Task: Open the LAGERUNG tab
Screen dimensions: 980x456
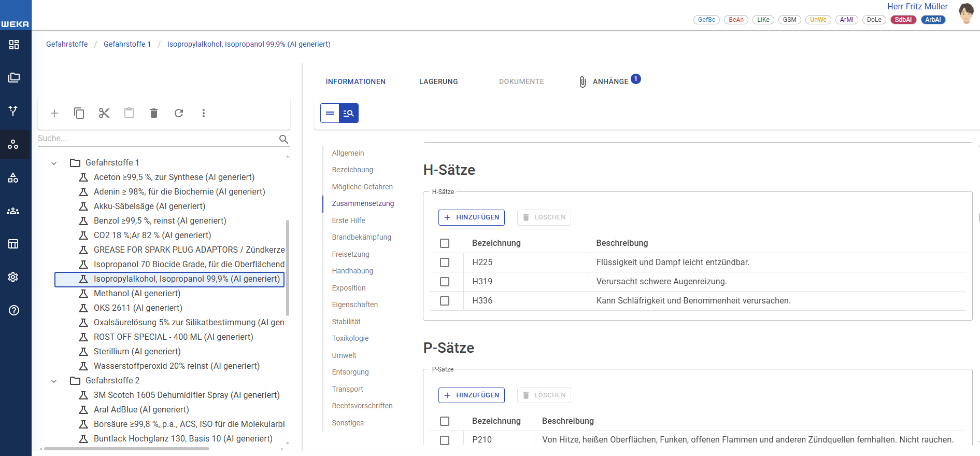Action: tap(438, 81)
